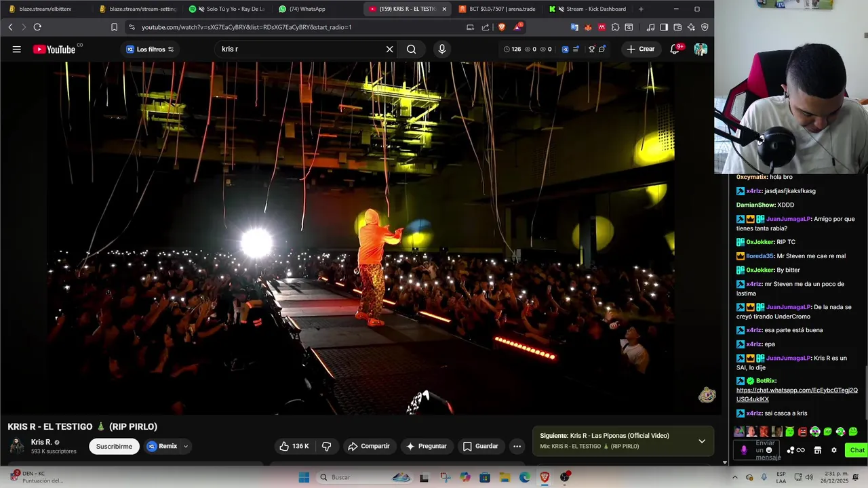Screen dimensions: 868x488
Task: Open the Kris R. channel avatar
Action: click(x=16, y=446)
